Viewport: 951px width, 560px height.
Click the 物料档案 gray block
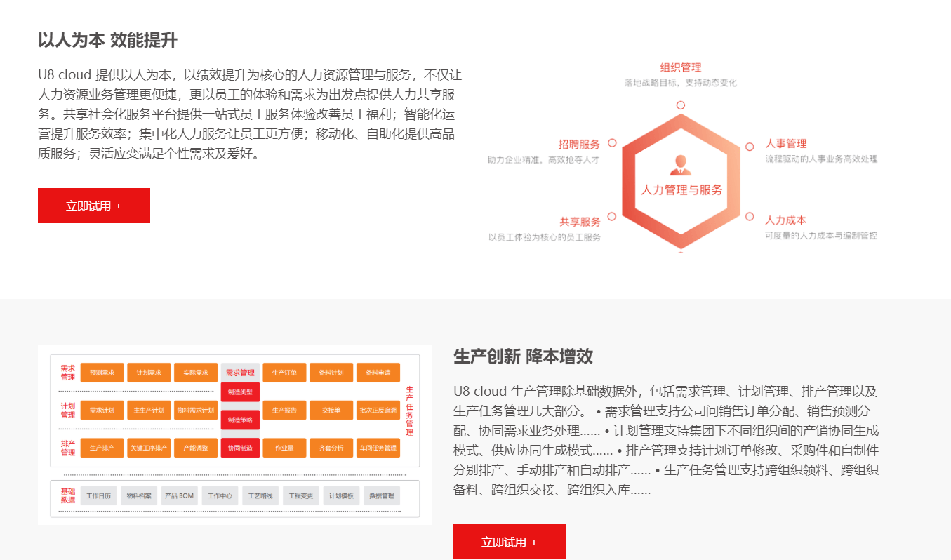(139, 495)
